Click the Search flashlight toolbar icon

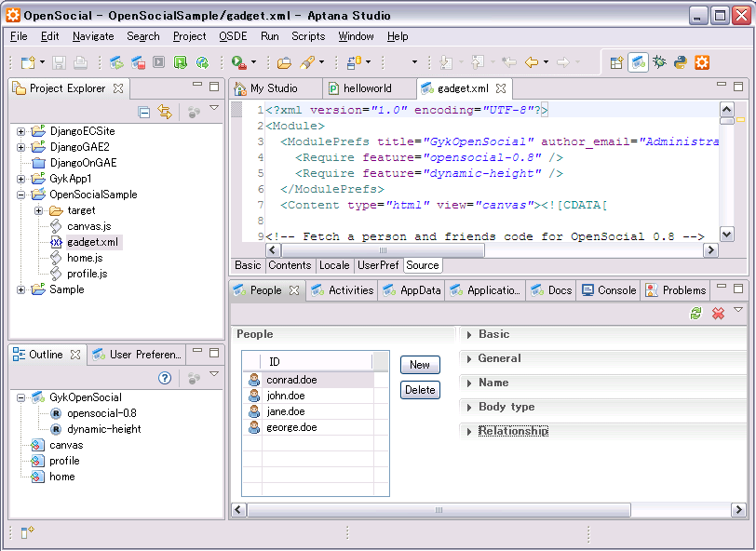(x=307, y=62)
